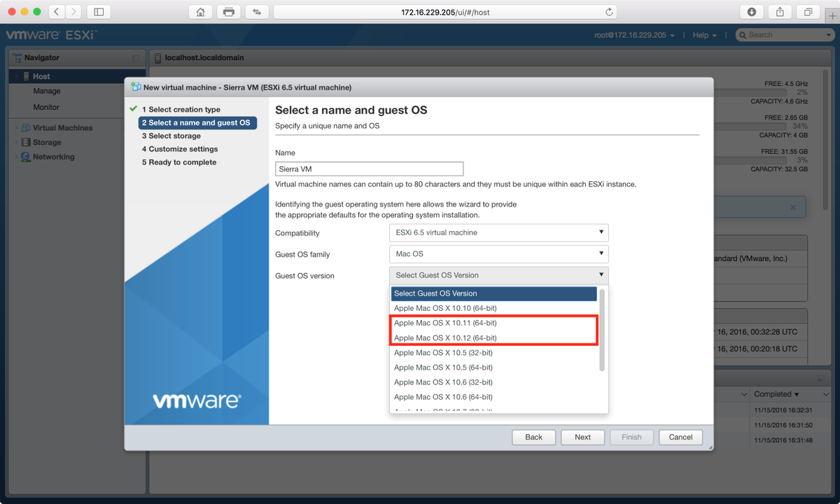Open the home page icon in Safari toolbar
This screenshot has width=840, height=504.
click(x=201, y=12)
